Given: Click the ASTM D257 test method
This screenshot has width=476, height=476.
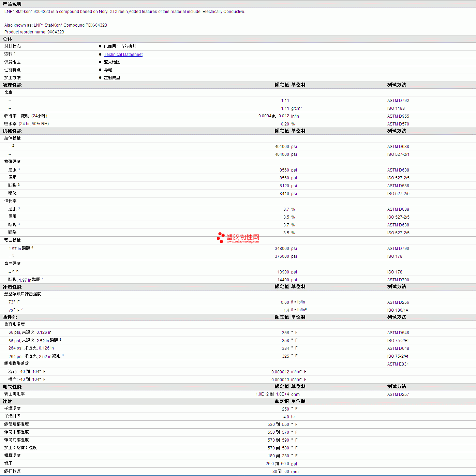Looking at the screenshot, I should [x=398, y=395].
